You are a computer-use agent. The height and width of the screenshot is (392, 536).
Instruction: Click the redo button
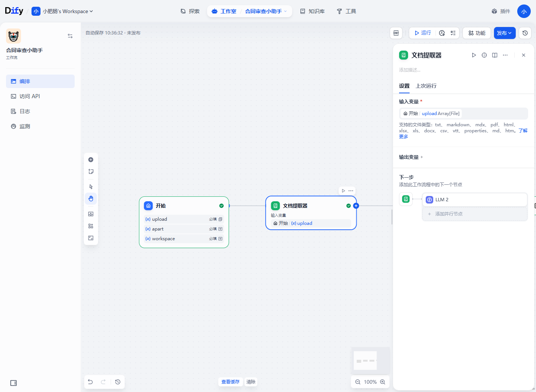103,382
